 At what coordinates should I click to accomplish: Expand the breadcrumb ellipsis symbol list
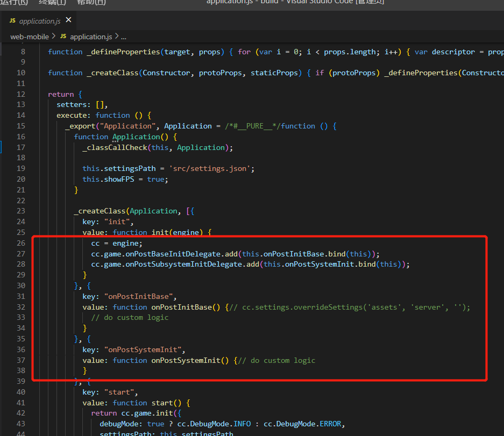pyautogui.click(x=123, y=37)
